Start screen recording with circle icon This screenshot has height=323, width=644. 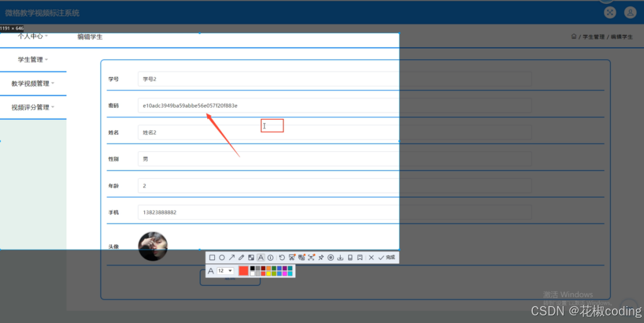331,257
